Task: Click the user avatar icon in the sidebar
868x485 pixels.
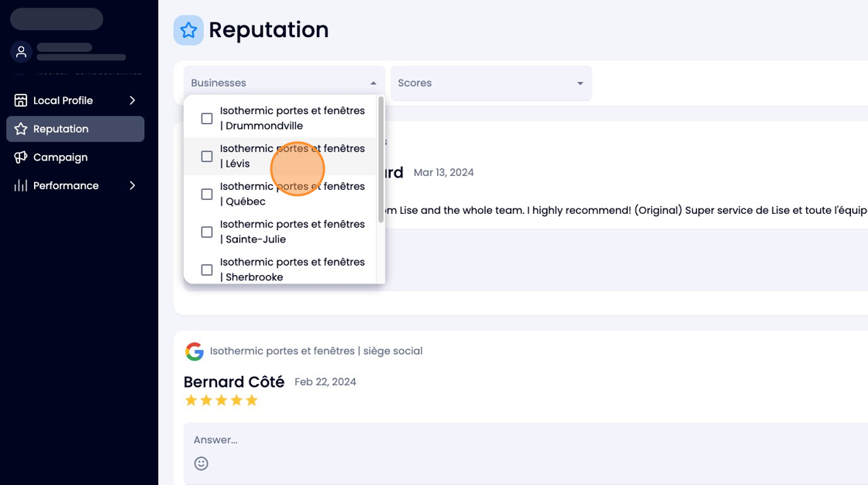Action: click(21, 52)
